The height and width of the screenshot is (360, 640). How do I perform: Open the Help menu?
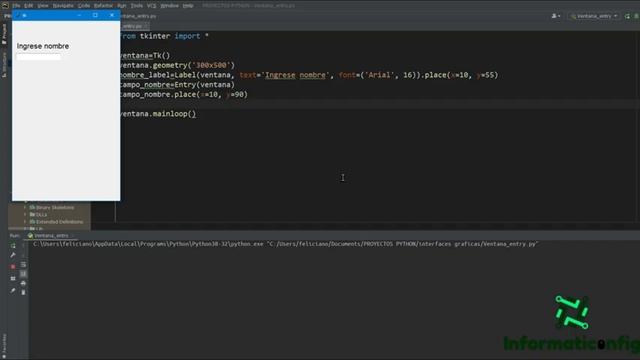coord(188,6)
